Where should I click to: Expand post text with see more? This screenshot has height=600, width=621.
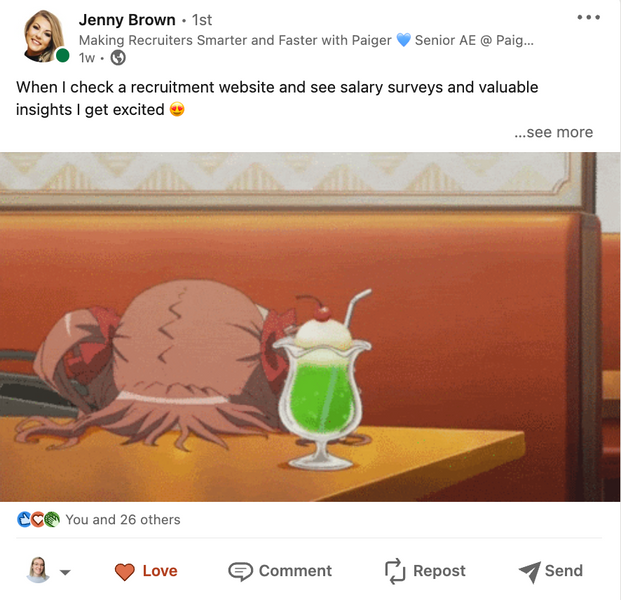pyautogui.click(x=553, y=132)
